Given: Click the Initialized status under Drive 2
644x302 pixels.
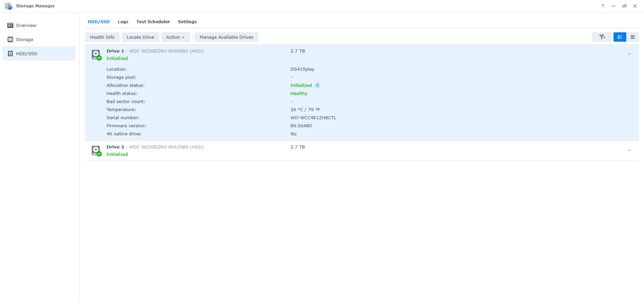Looking at the screenshot, I should (x=117, y=154).
